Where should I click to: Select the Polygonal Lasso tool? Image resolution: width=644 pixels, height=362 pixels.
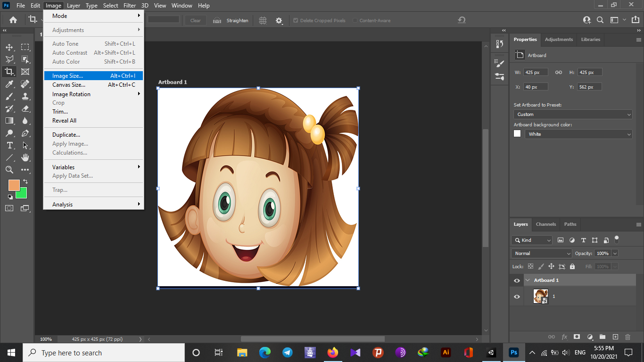point(9,59)
